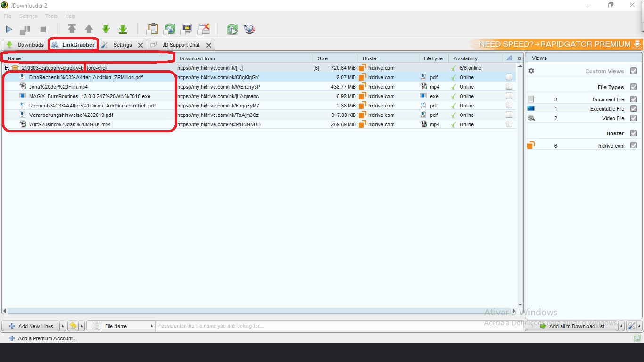Toggle silent mode window icon
Screen dimensions: 644x362
204,29
